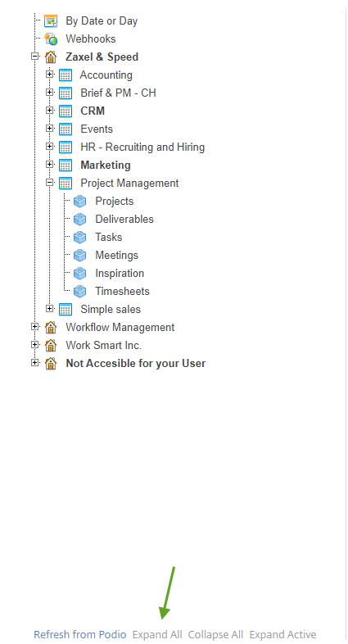Viewport: 348px width, 644px height.
Task: Click the Workflow Management house icon
Action: [51, 328]
